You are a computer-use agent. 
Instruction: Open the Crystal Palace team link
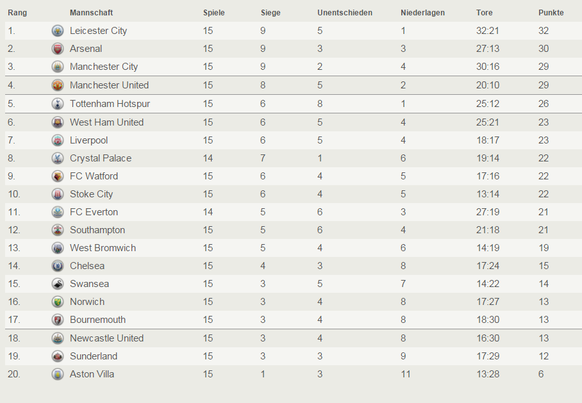click(101, 158)
